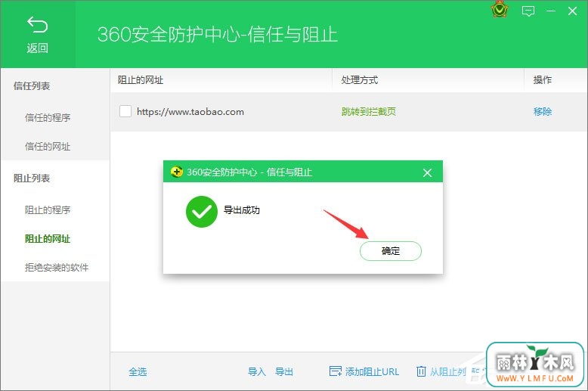
Task: Close the 导出成功 dialog with X
Action: pos(427,172)
